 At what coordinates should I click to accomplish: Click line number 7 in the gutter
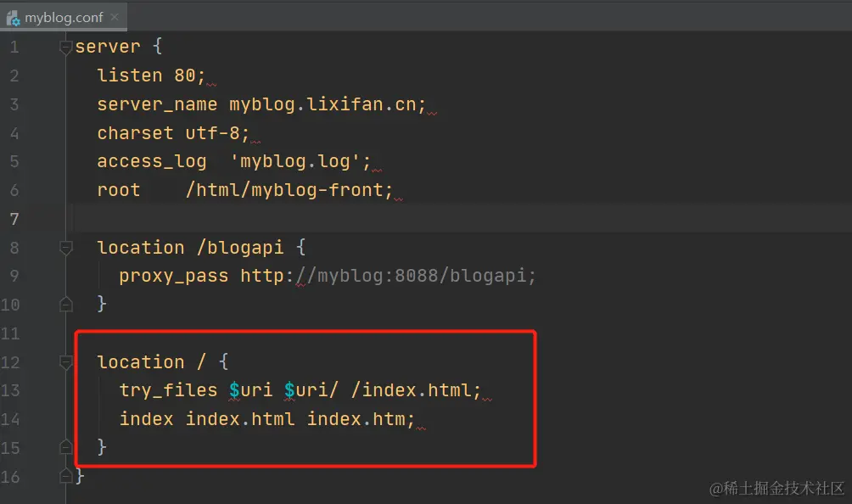click(14, 219)
